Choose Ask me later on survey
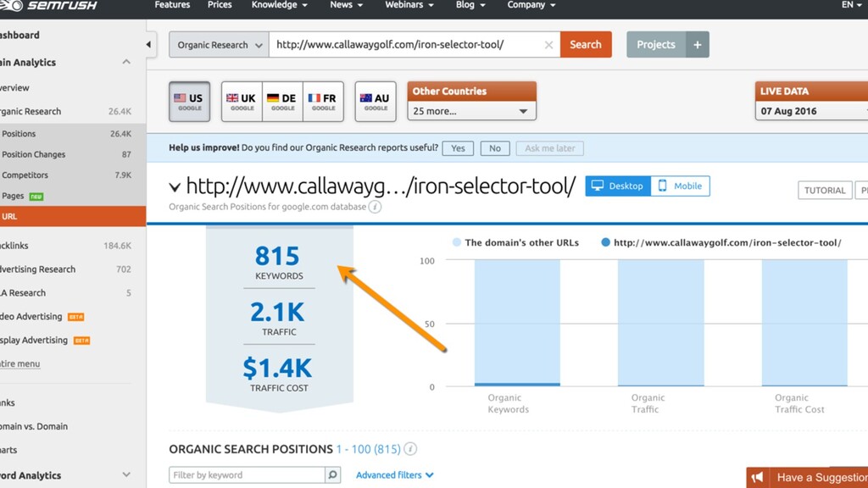868x488 pixels. [549, 148]
